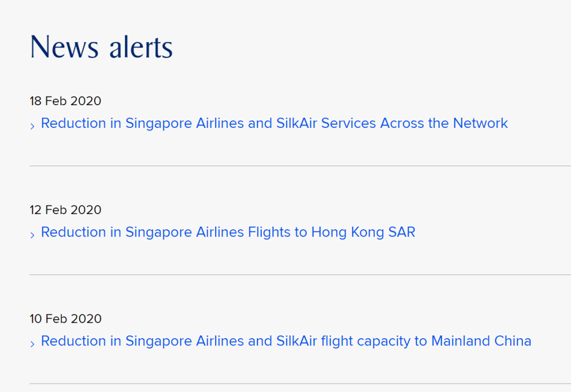Open the Flights to Hong Kong SAR alert
This screenshot has height=392, width=571.
click(228, 232)
